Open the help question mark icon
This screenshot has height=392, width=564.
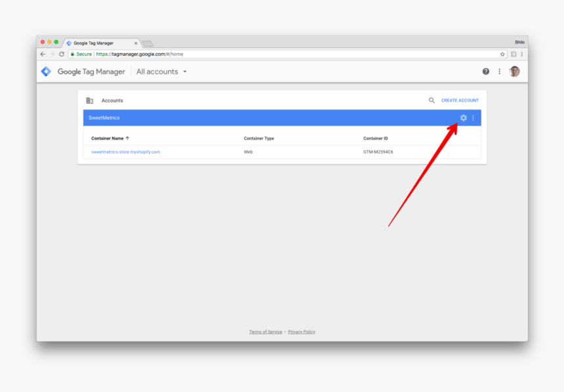pyautogui.click(x=485, y=71)
